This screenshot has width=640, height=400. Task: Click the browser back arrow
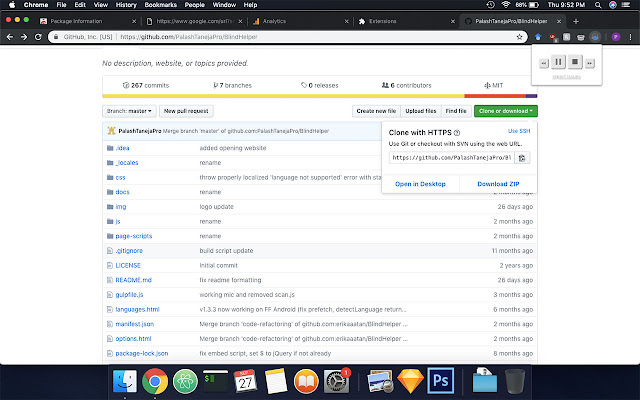click(10, 37)
